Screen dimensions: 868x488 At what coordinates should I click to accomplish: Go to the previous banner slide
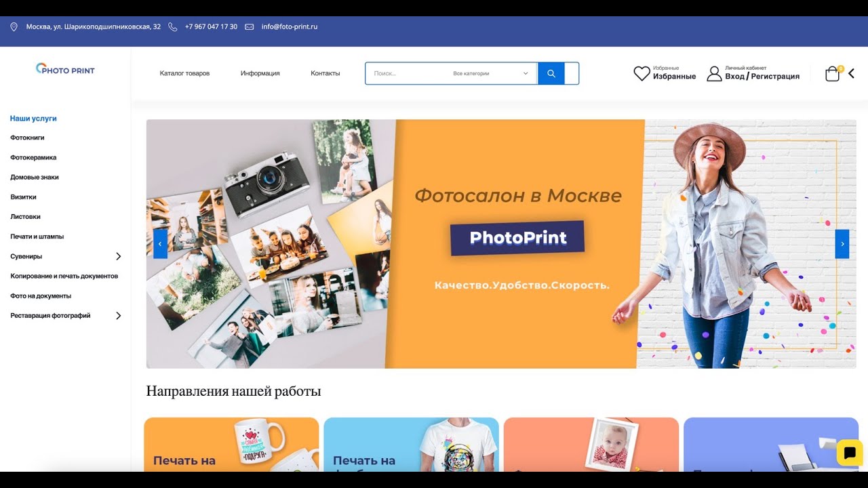pos(160,244)
